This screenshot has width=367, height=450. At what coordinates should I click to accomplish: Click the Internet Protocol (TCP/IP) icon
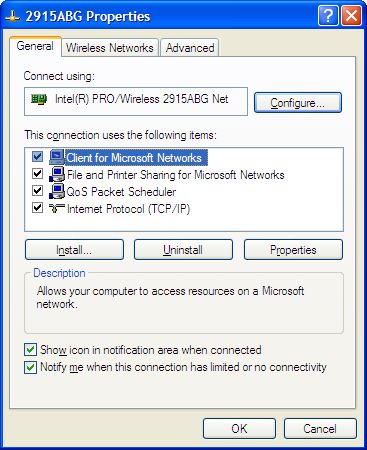pyautogui.click(x=57, y=208)
